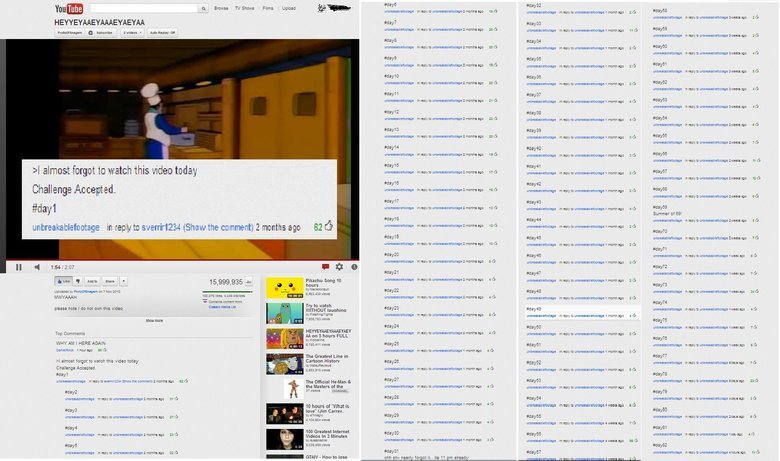Click the YouTube logo
The image size is (780, 461).
pyautogui.click(x=69, y=8)
